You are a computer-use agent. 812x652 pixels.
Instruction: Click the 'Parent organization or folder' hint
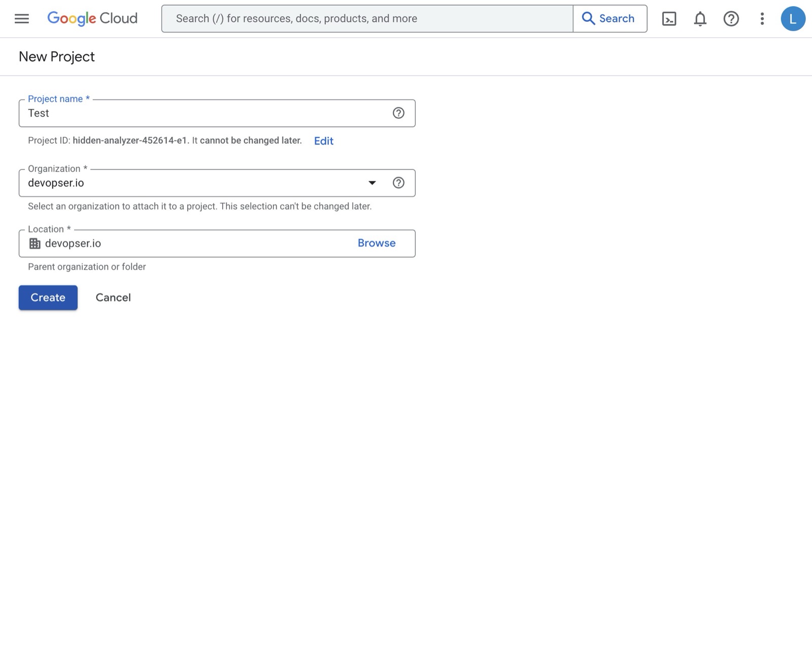pos(87,267)
